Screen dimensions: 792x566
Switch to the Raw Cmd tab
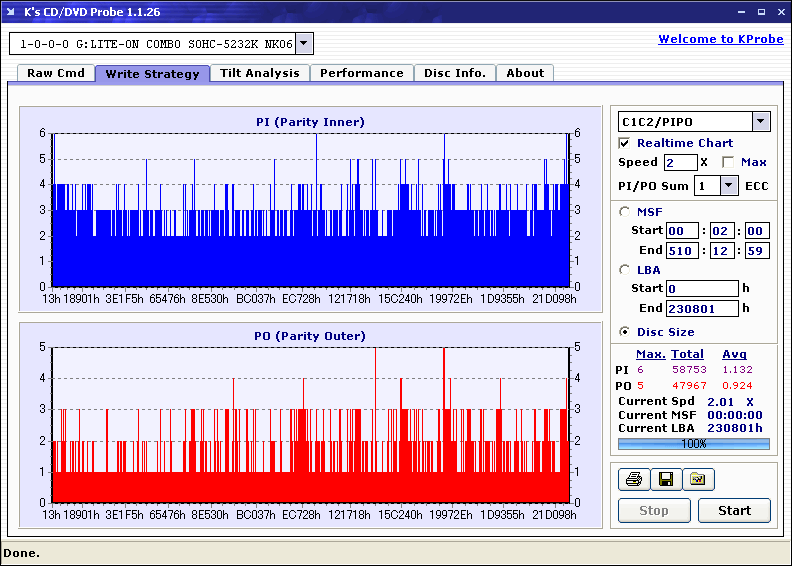click(x=55, y=73)
